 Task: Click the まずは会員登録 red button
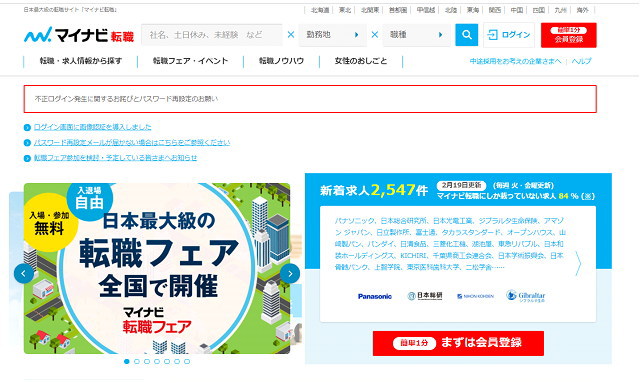(x=458, y=343)
